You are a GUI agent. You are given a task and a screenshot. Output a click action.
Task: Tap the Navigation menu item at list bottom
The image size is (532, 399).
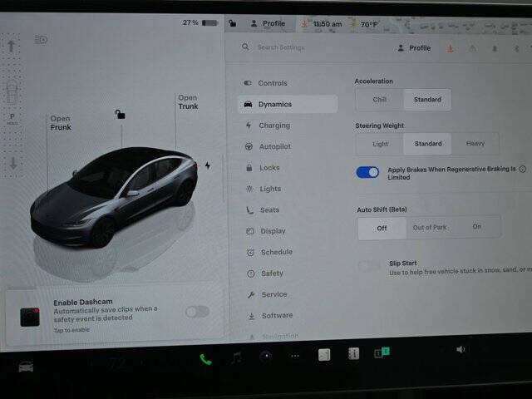275,336
